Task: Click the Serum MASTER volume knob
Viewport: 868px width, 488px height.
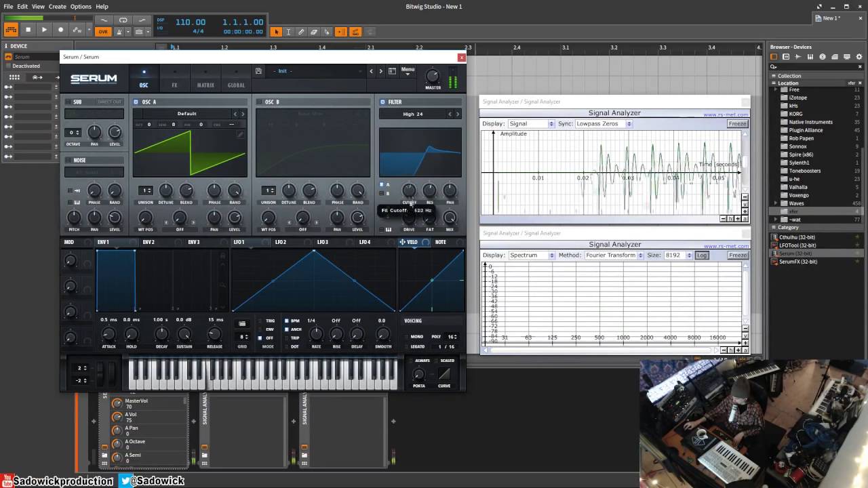Action: pos(432,76)
